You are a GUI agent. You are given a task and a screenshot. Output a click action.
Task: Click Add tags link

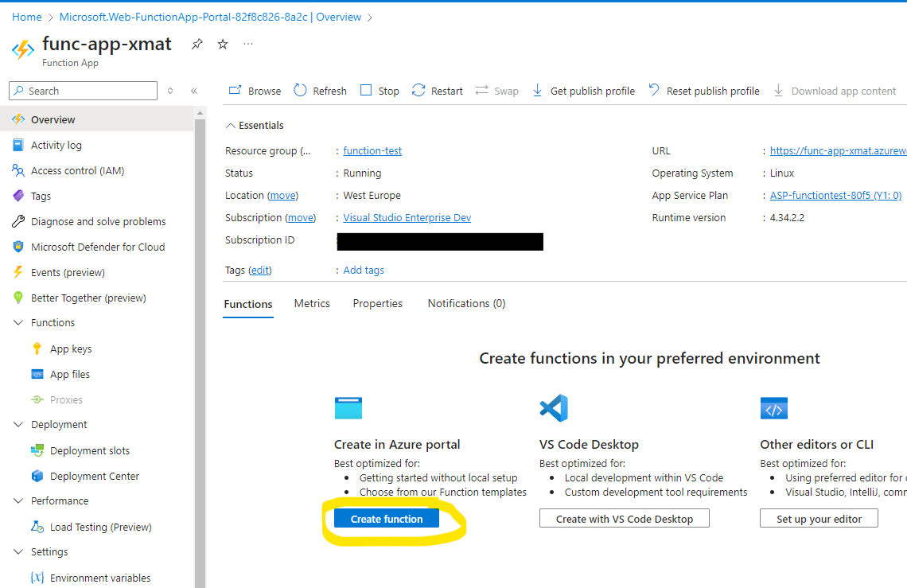[x=364, y=271]
